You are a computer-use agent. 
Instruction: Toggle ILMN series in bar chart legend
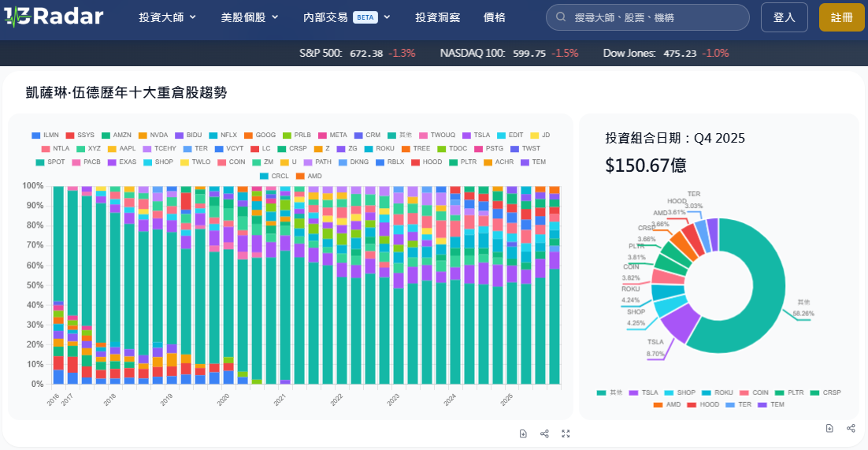pyautogui.click(x=46, y=136)
